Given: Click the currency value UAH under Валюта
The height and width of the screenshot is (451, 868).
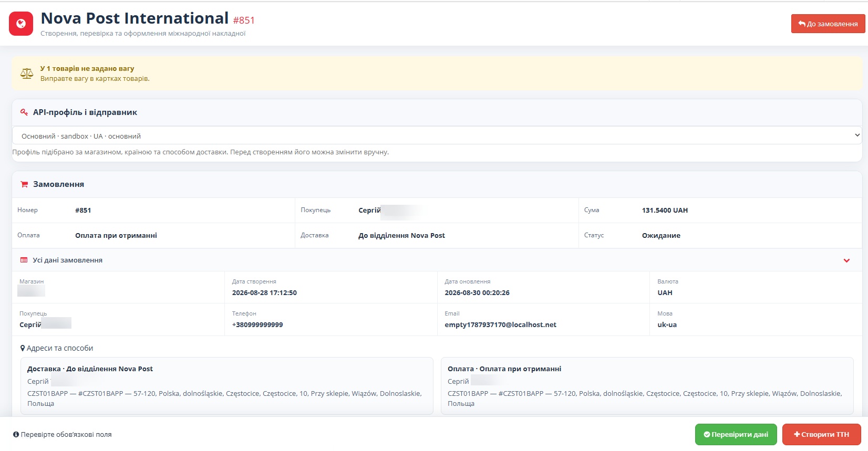Looking at the screenshot, I should [x=665, y=293].
